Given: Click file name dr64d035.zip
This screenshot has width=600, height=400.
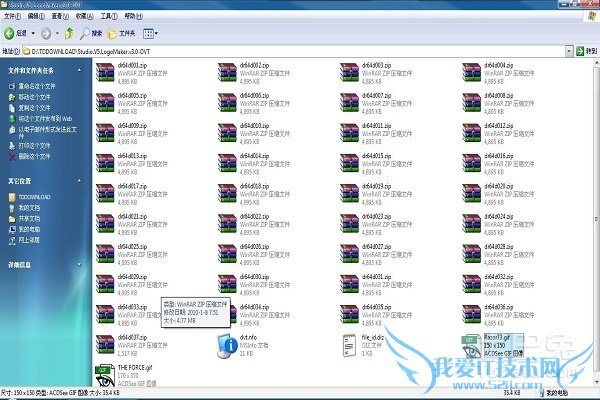Looking at the screenshot, I should 377,307.
